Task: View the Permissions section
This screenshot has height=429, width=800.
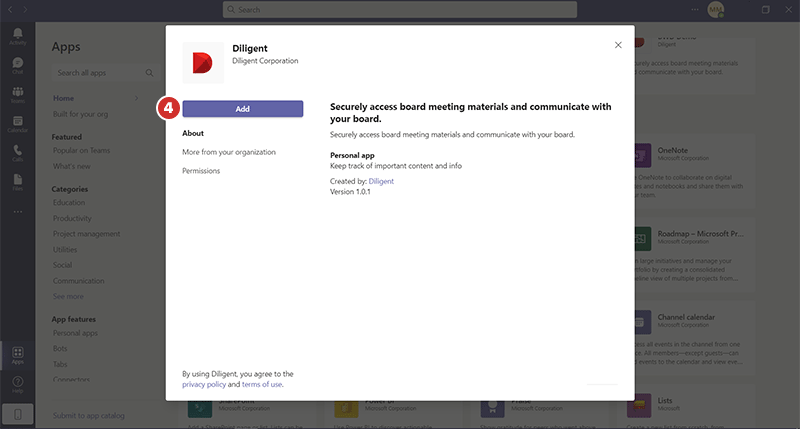Action: 201,171
